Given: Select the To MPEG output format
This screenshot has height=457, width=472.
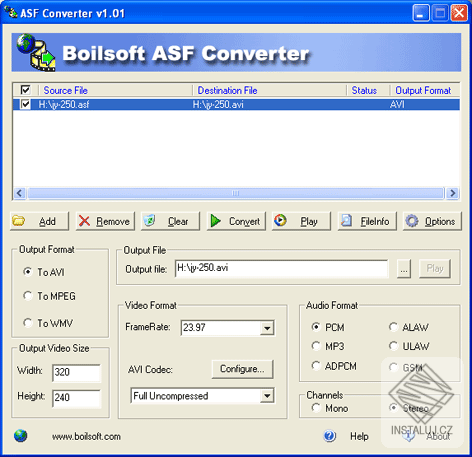Looking at the screenshot, I should pyautogui.click(x=49, y=296).
